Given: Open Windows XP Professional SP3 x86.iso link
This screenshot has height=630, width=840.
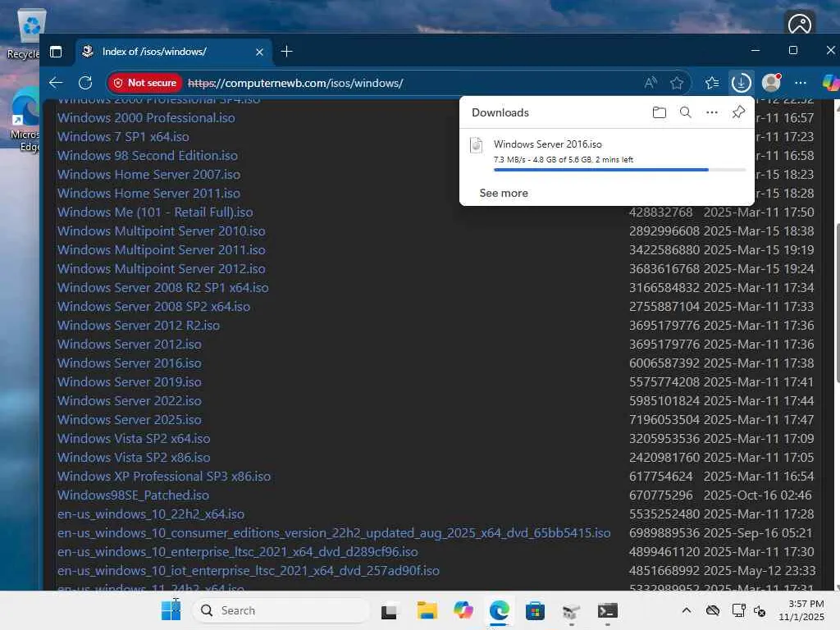Looking at the screenshot, I should (x=164, y=477).
